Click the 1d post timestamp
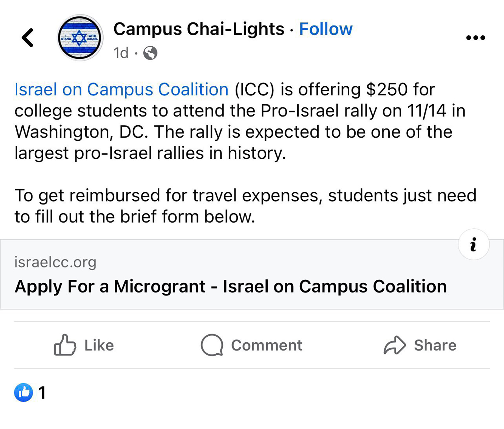This screenshot has width=504, height=429. (x=121, y=53)
